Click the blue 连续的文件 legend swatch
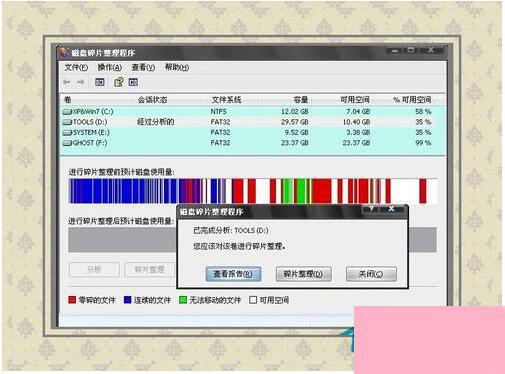505x374 pixels. tap(127, 300)
